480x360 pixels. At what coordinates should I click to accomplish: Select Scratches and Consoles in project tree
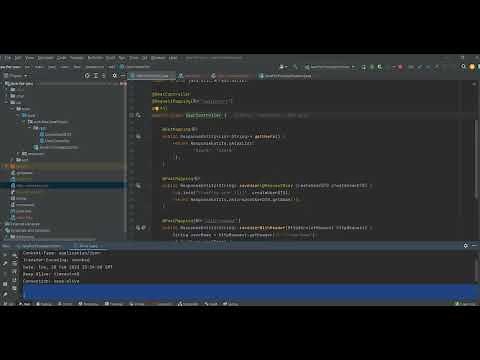(27, 230)
